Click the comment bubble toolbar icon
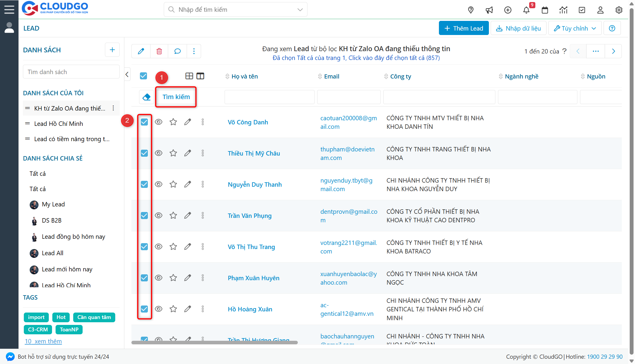 (x=177, y=51)
